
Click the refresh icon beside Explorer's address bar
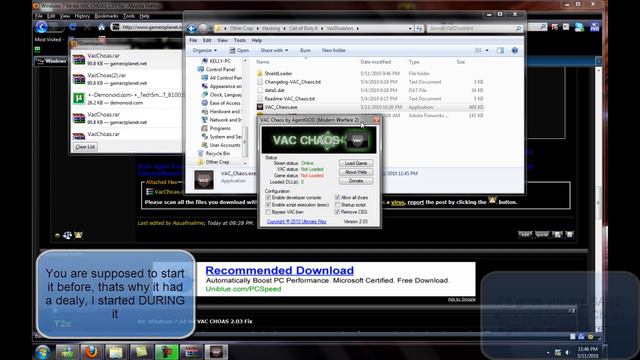419,28
